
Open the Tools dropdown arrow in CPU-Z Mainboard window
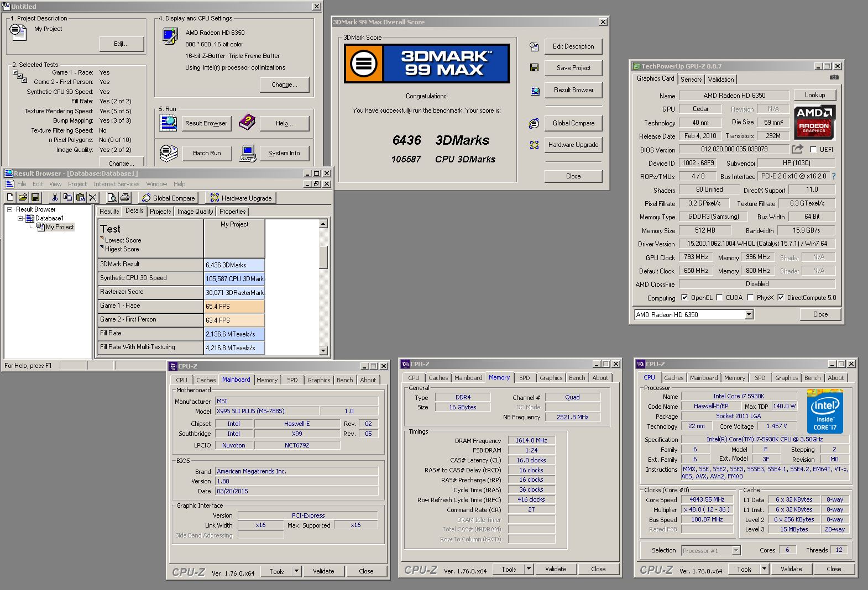297,571
